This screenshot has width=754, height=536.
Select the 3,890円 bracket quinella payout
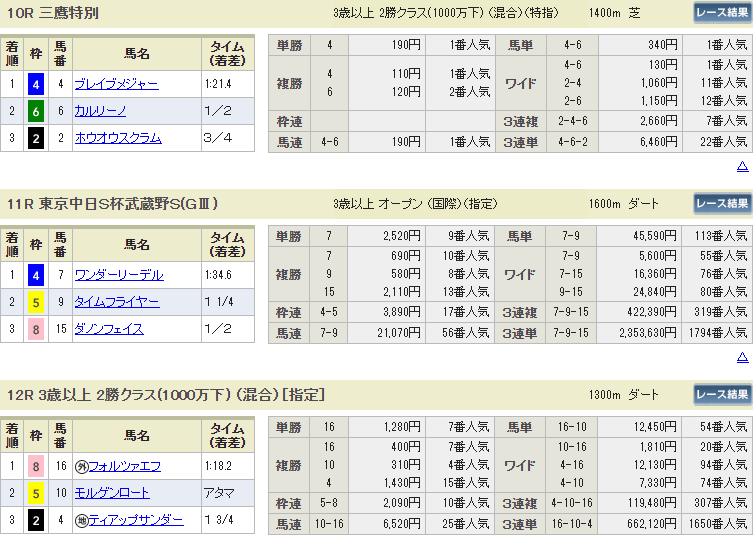(402, 312)
